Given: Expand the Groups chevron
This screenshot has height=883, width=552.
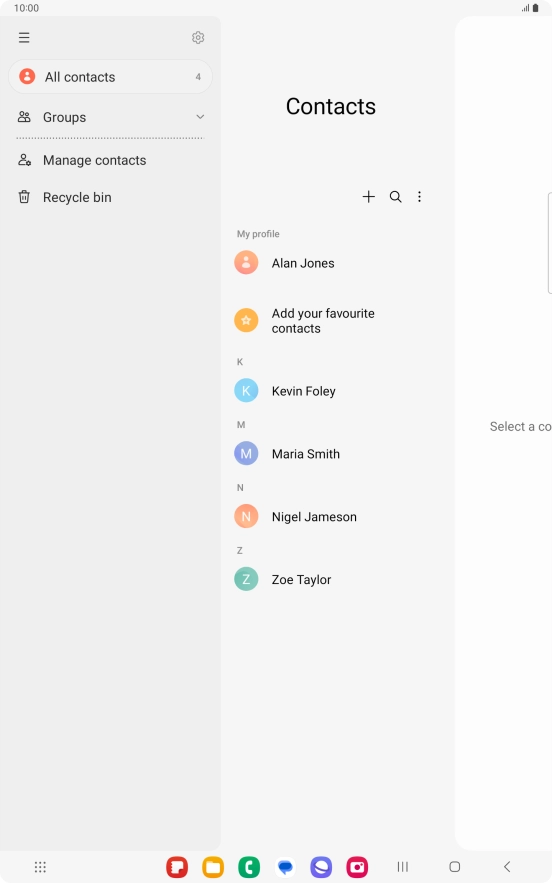Looking at the screenshot, I should (200, 117).
